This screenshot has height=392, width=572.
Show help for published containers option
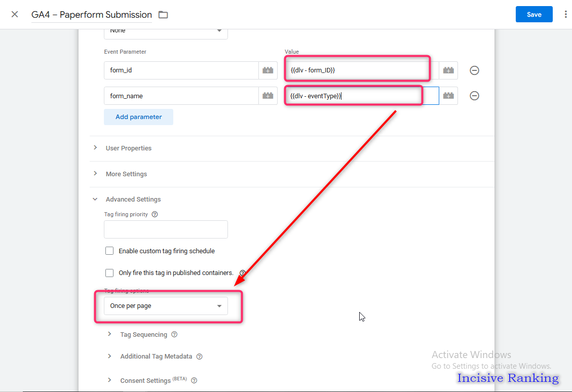[242, 273]
